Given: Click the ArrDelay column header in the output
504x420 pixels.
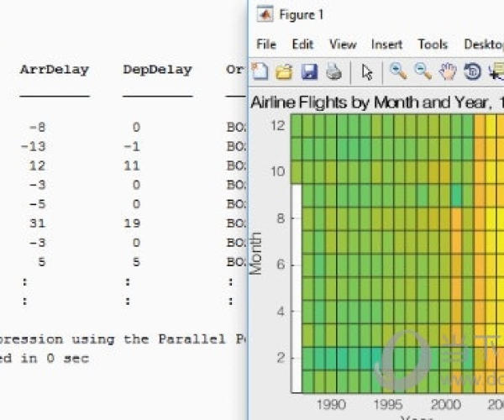Looking at the screenshot, I should pyautogui.click(x=55, y=70).
